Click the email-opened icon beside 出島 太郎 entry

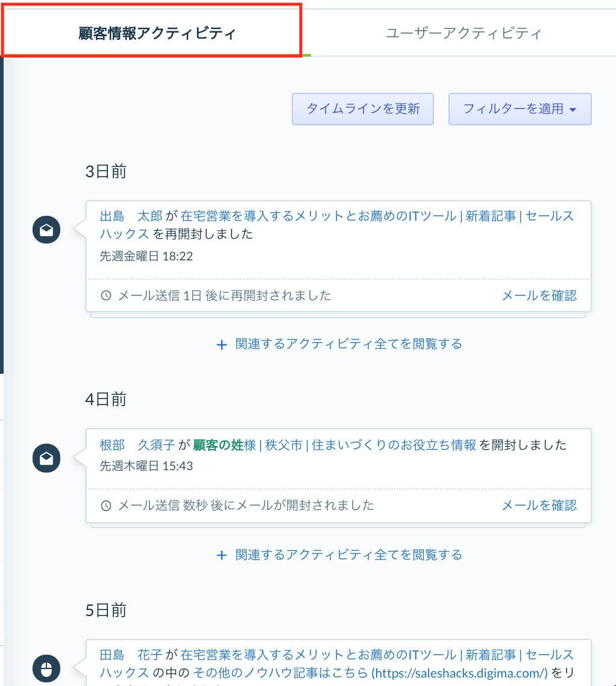click(x=46, y=230)
